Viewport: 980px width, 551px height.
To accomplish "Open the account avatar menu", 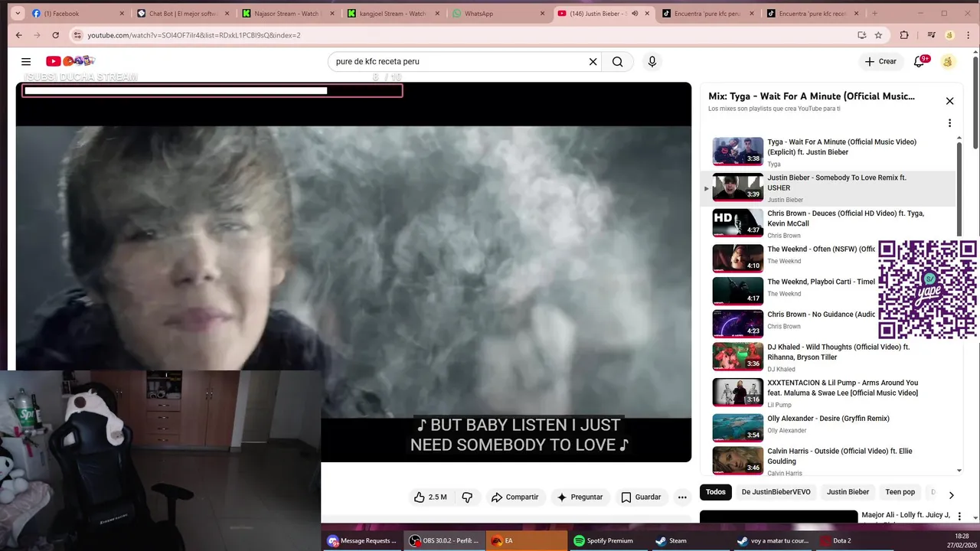I will [x=948, y=62].
